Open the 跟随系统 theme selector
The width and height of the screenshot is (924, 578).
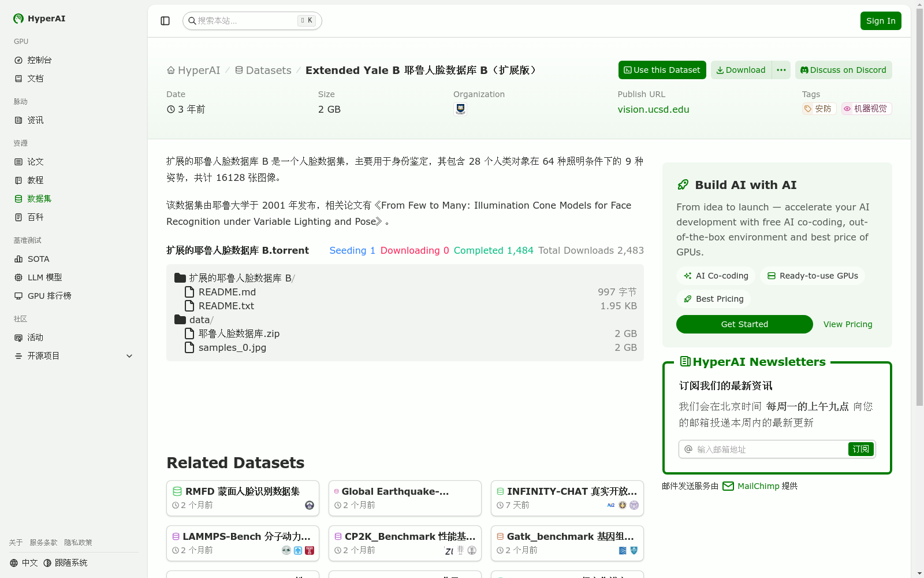65,563
